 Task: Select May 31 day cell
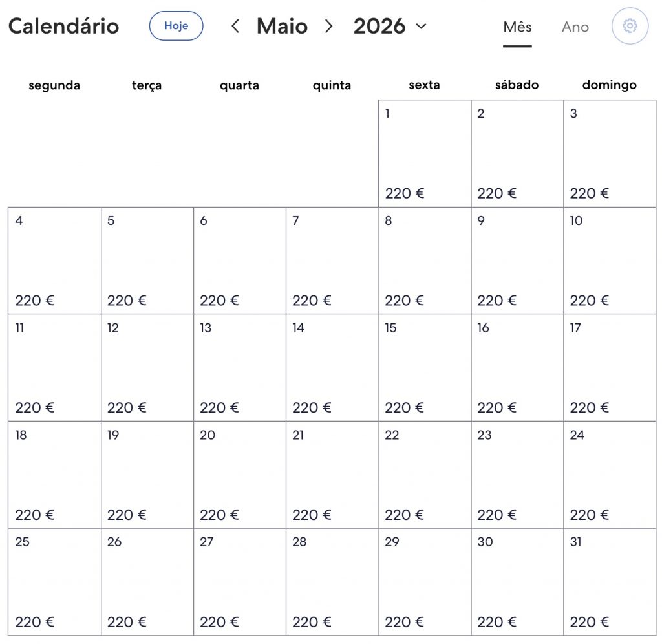[610, 582]
